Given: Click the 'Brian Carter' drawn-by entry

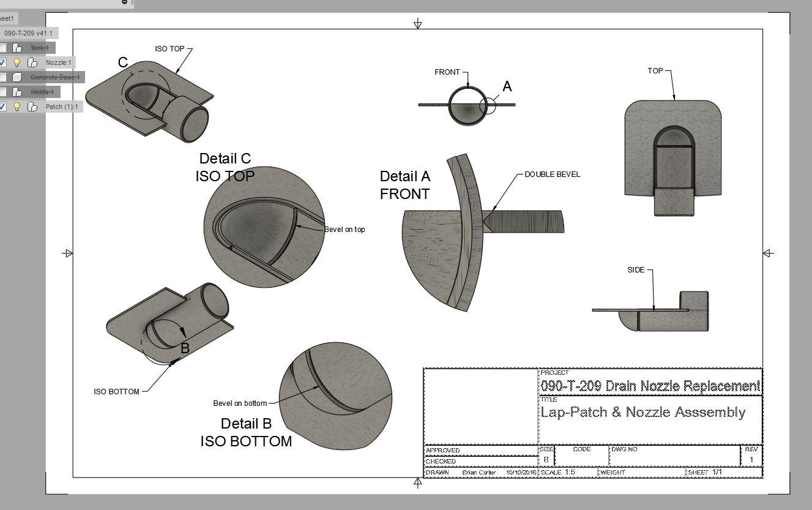Looking at the screenshot, I should click(479, 473).
